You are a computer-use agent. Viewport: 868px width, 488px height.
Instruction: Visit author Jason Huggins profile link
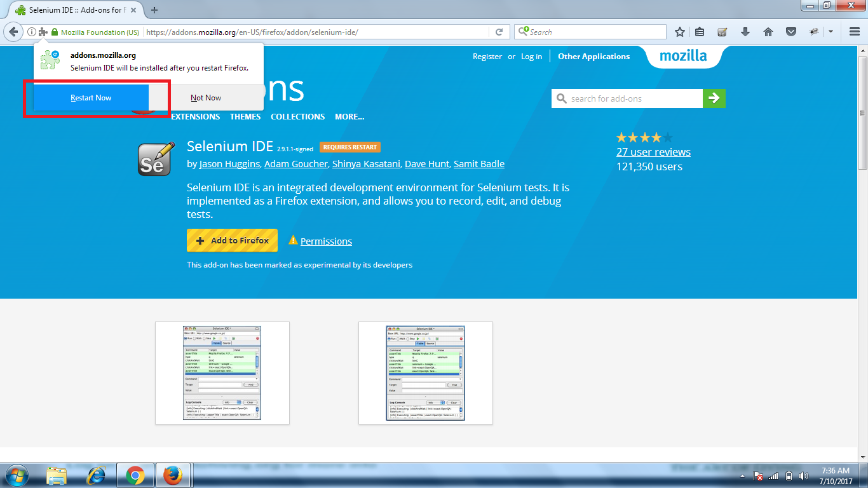(x=229, y=164)
